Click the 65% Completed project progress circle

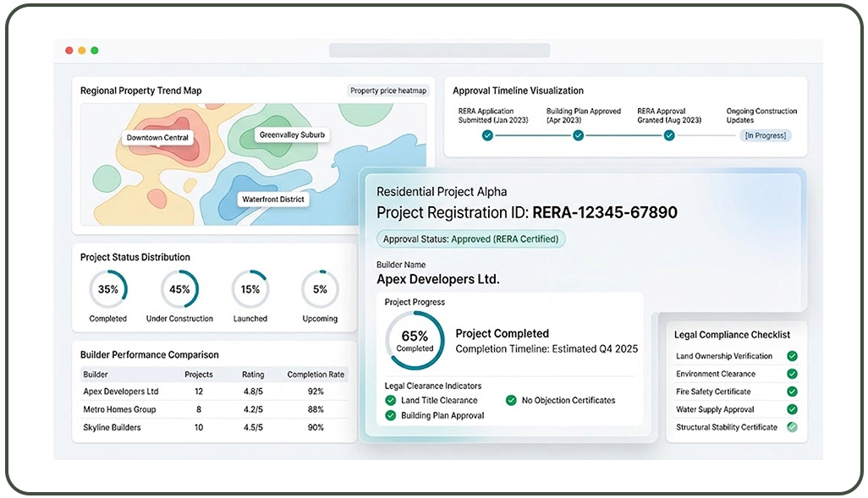(415, 340)
